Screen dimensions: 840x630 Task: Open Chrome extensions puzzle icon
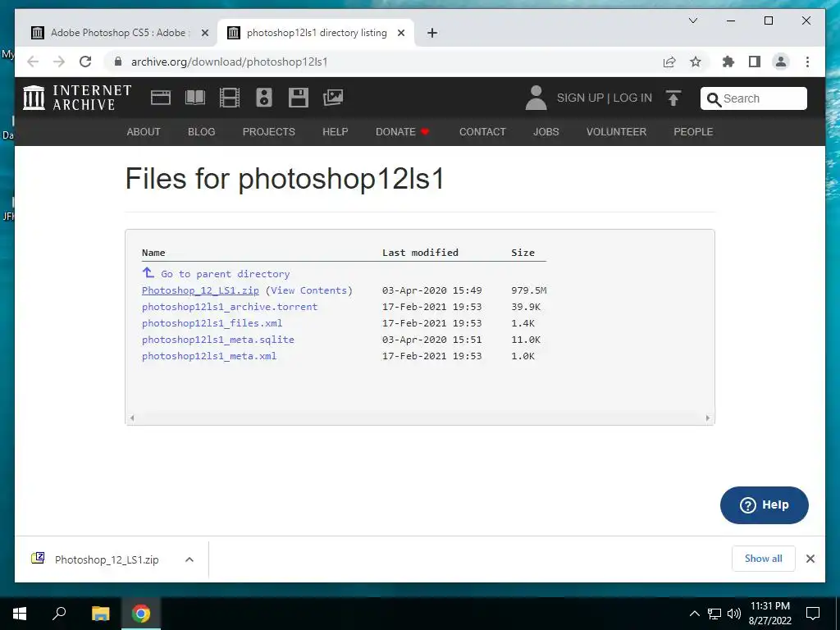[x=728, y=62]
